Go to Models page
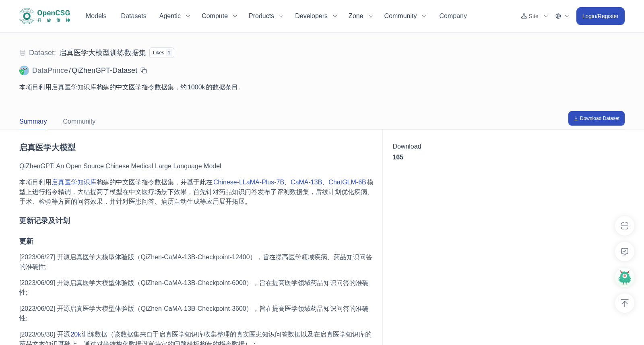 pos(96,16)
